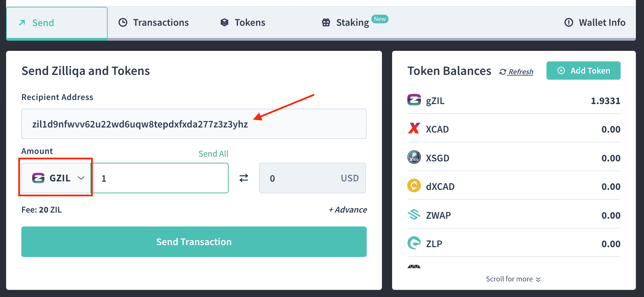Click the gZIL token logo in balances
The height and width of the screenshot is (297, 644).
414,100
